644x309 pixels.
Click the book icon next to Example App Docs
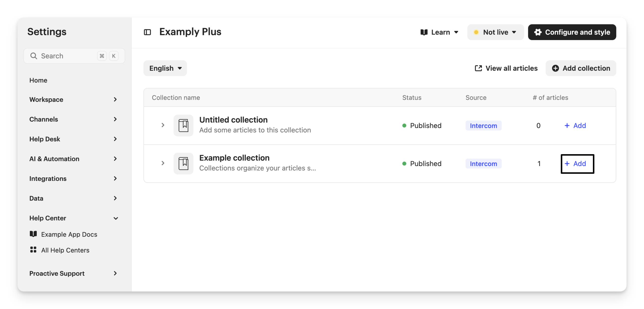33,234
